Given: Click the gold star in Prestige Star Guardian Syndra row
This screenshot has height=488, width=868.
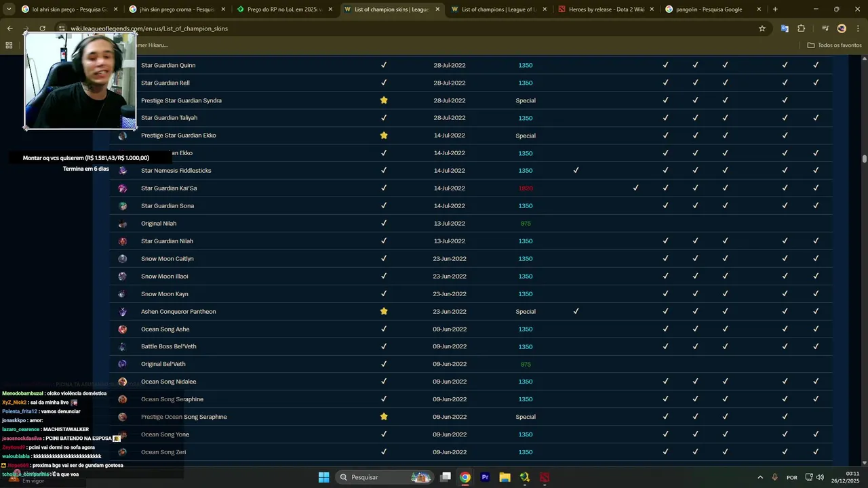Looking at the screenshot, I should click(x=384, y=100).
